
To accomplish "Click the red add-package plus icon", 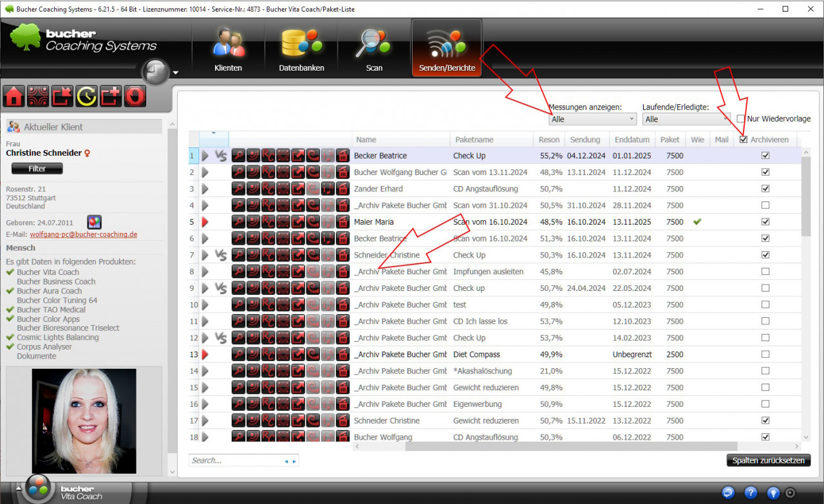I will coord(110,96).
